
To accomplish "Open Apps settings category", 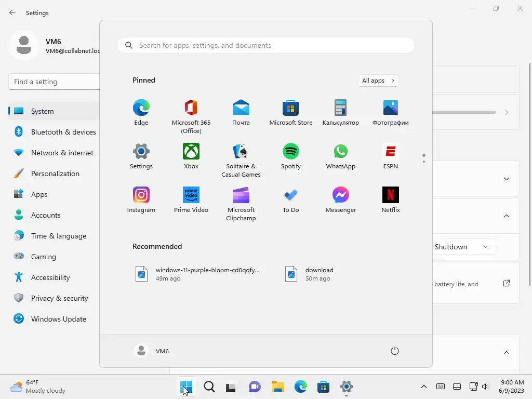I will pyautogui.click(x=54, y=194).
